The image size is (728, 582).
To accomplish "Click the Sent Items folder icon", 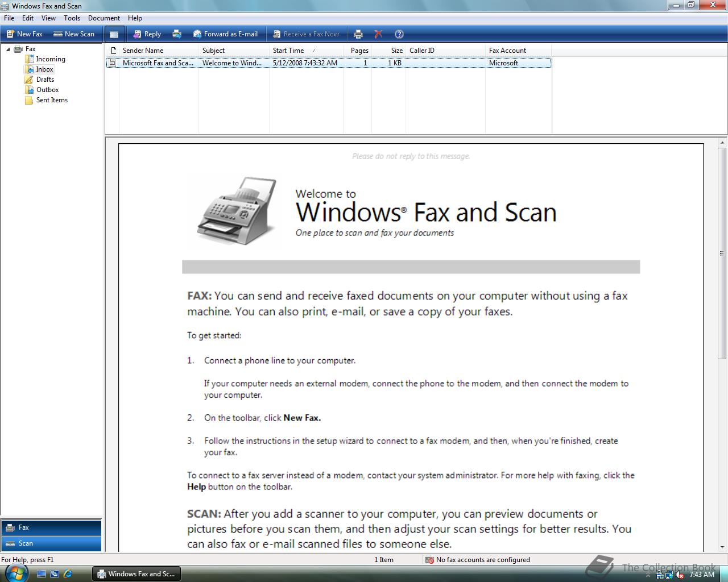I will pos(29,100).
